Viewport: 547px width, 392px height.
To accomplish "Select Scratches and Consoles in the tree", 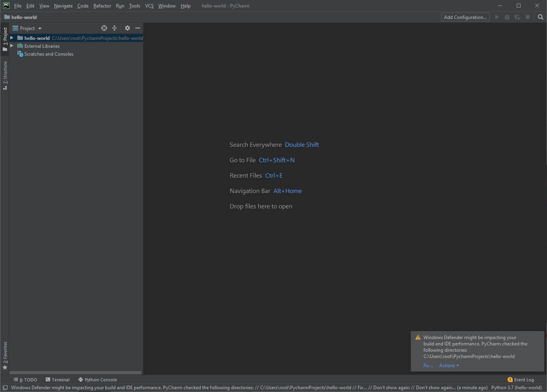I will point(49,54).
